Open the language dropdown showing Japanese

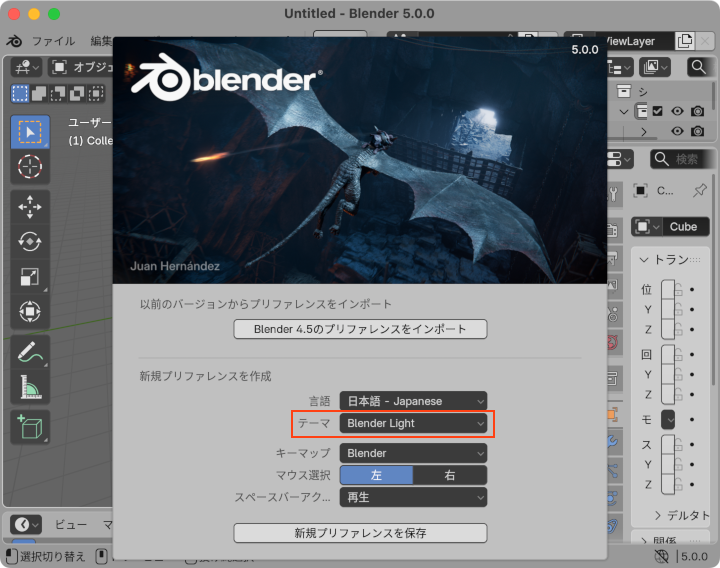pos(413,401)
